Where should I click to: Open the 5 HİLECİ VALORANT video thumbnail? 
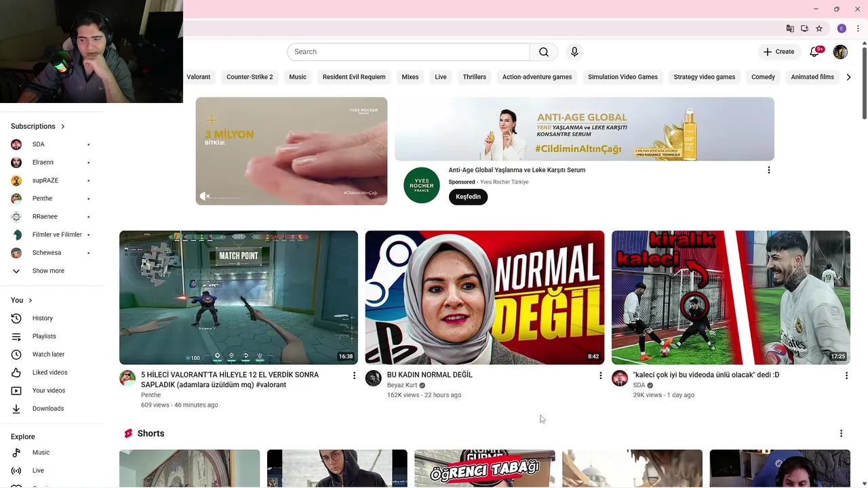(239, 298)
